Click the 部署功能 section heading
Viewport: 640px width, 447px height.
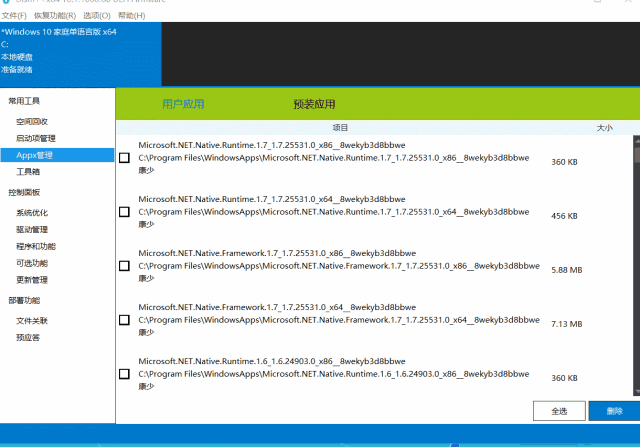(x=24, y=300)
